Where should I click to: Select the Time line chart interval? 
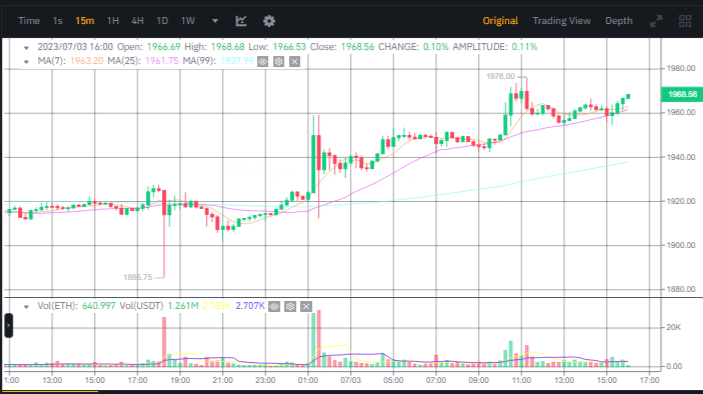click(29, 21)
